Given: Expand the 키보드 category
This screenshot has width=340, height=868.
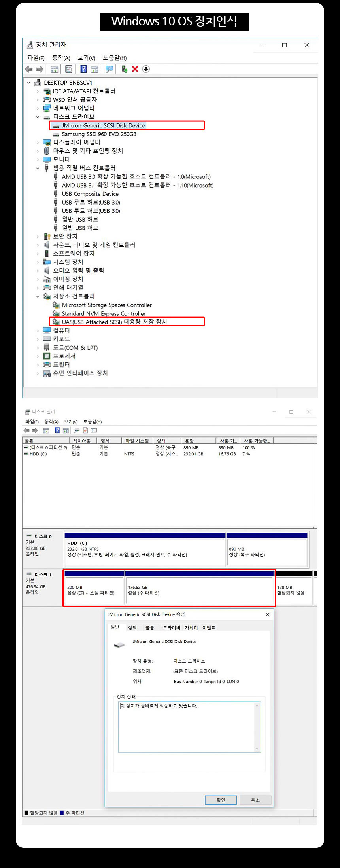Looking at the screenshot, I should click(x=38, y=339).
